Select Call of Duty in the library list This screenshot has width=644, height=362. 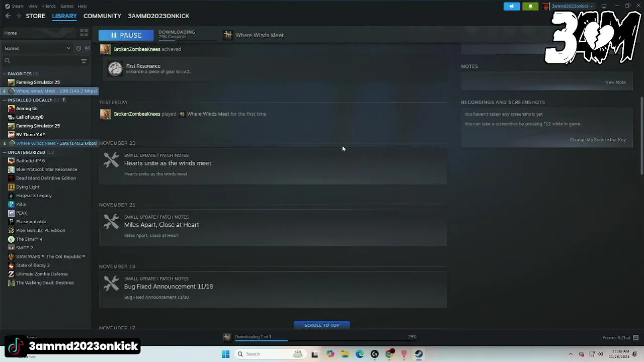point(30,117)
